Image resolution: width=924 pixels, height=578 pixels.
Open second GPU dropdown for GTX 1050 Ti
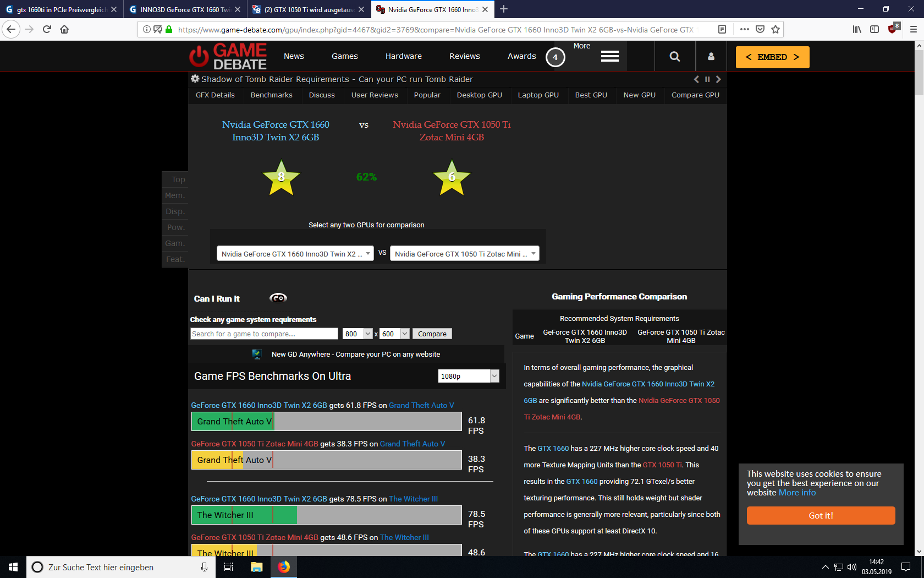pos(465,253)
